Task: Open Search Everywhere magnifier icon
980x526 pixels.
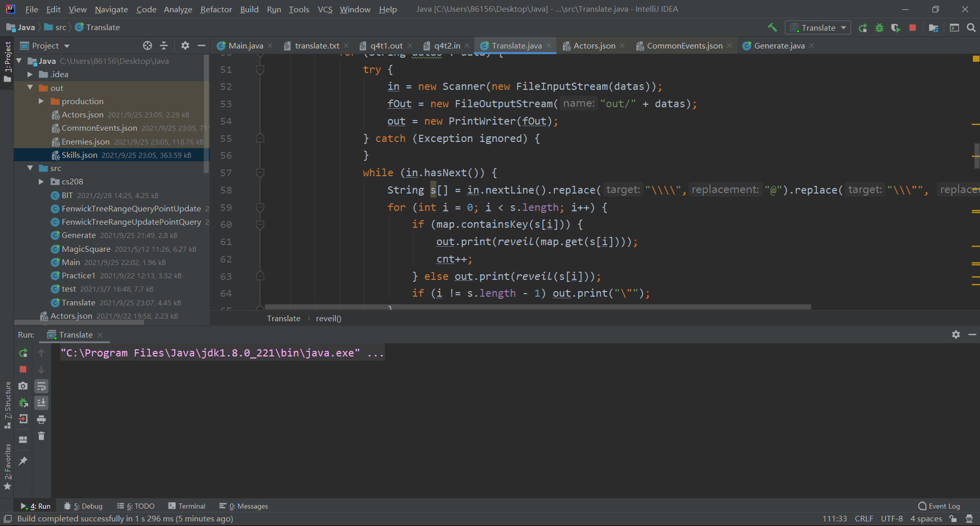Action: coord(971,28)
